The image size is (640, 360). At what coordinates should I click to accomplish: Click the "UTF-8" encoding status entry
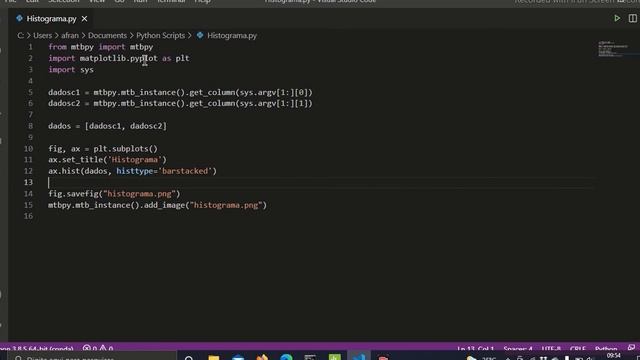[x=551, y=349]
